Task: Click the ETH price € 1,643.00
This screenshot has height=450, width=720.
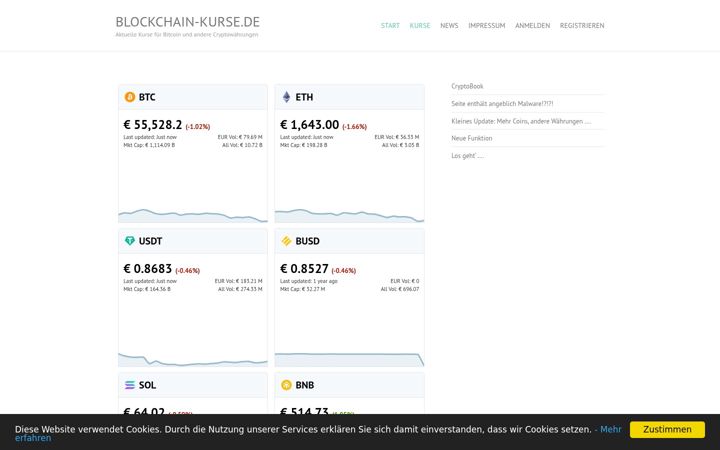Action: 309,125
